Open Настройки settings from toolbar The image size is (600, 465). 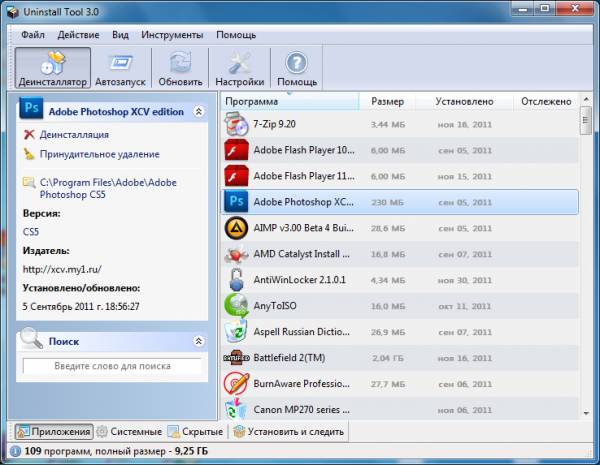[x=240, y=68]
